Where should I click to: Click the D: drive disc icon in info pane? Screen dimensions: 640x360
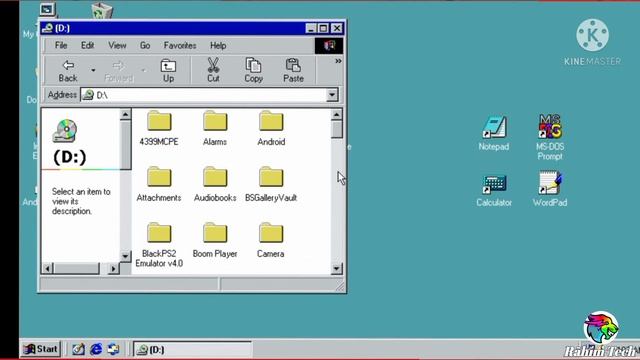point(65,131)
